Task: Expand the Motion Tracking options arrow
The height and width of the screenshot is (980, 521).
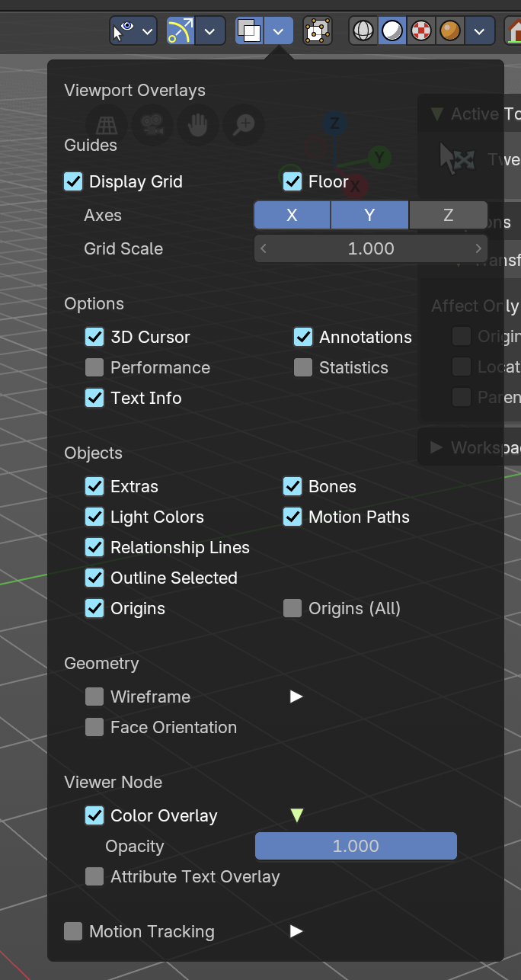Action: (297, 931)
